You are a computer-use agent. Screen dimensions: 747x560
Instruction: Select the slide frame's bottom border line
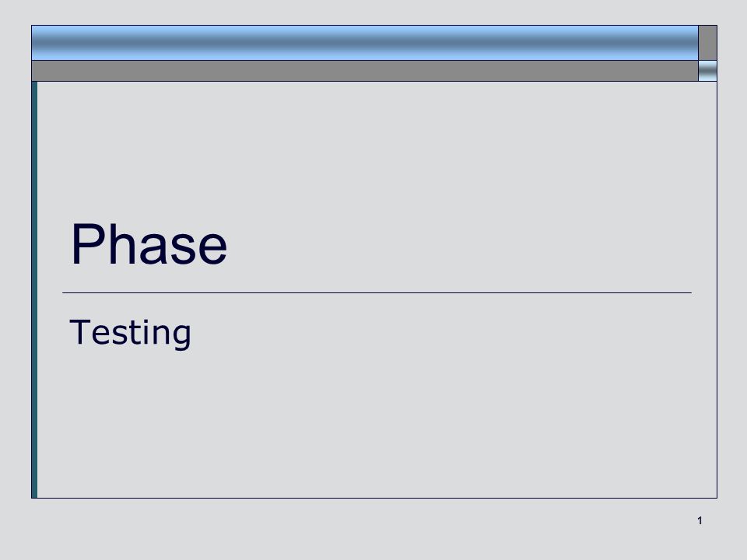coord(374,498)
